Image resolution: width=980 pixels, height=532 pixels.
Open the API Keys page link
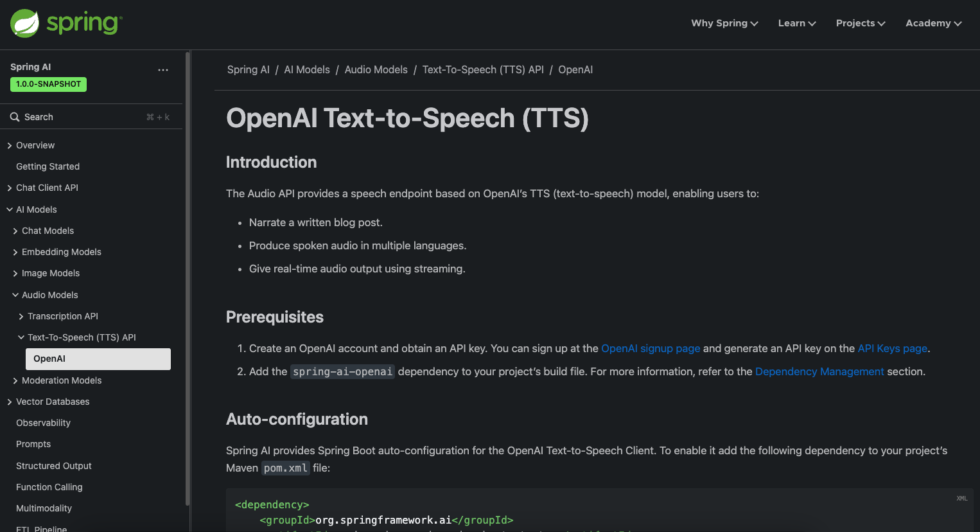pyautogui.click(x=893, y=348)
